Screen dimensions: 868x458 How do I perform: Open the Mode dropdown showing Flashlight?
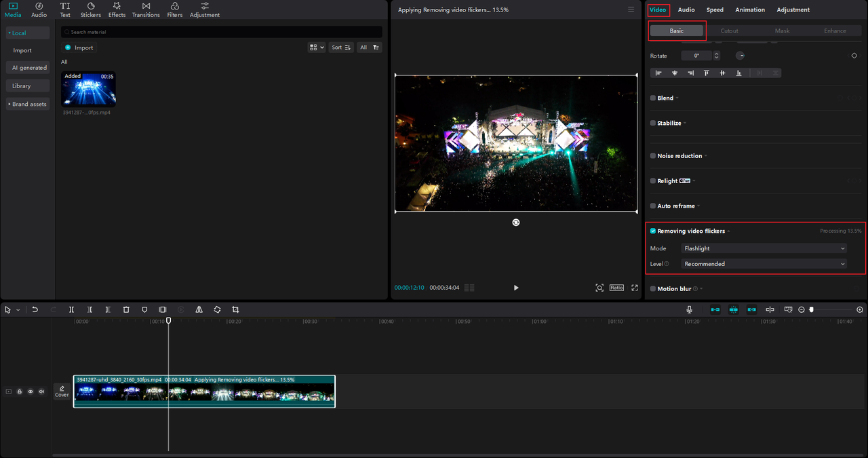pyautogui.click(x=764, y=248)
